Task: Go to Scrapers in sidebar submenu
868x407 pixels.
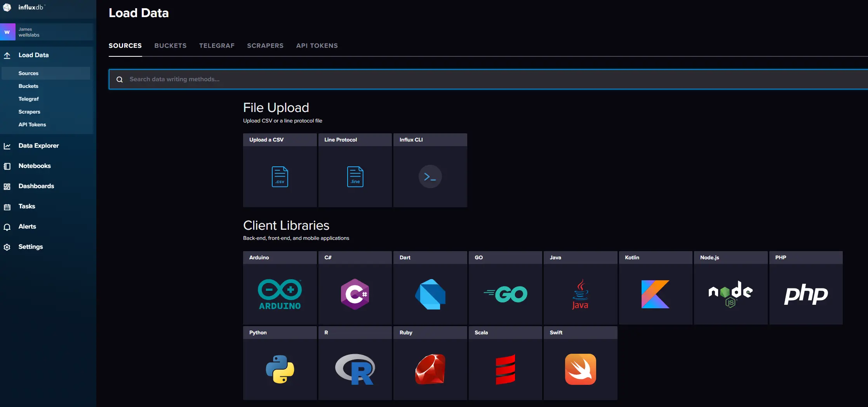Action: pos(30,112)
